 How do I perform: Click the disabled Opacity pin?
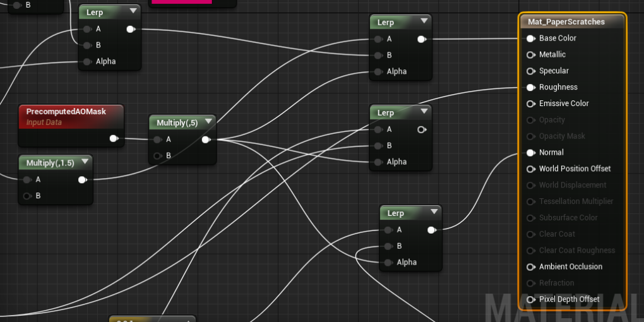tap(530, 120)
